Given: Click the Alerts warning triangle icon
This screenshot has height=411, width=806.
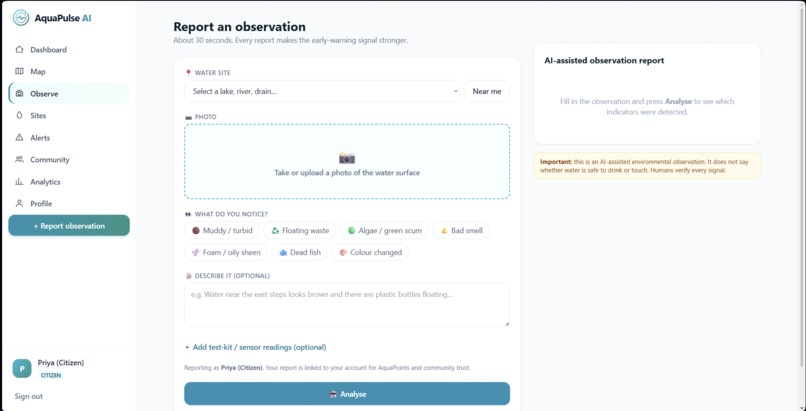Looking at the screenshot, I should pyautogui.click(x=20, y=138).
